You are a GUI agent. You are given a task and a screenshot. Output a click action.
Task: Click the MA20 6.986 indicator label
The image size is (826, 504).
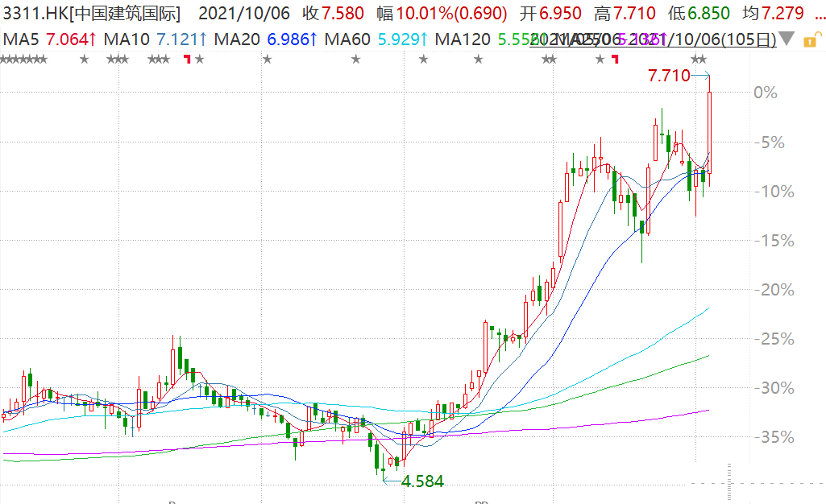[x=266, y=39]
